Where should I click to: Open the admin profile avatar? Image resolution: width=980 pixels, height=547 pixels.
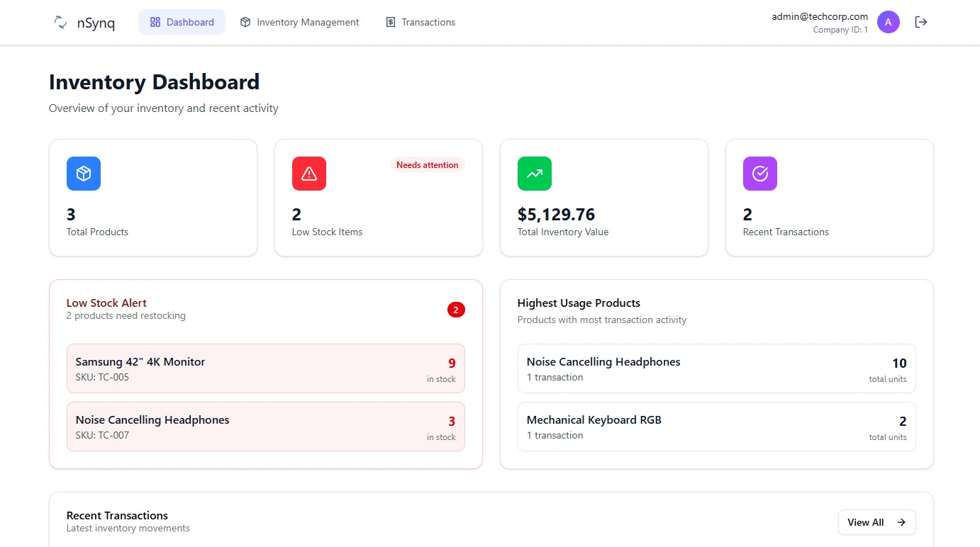(x=889, y=22)
